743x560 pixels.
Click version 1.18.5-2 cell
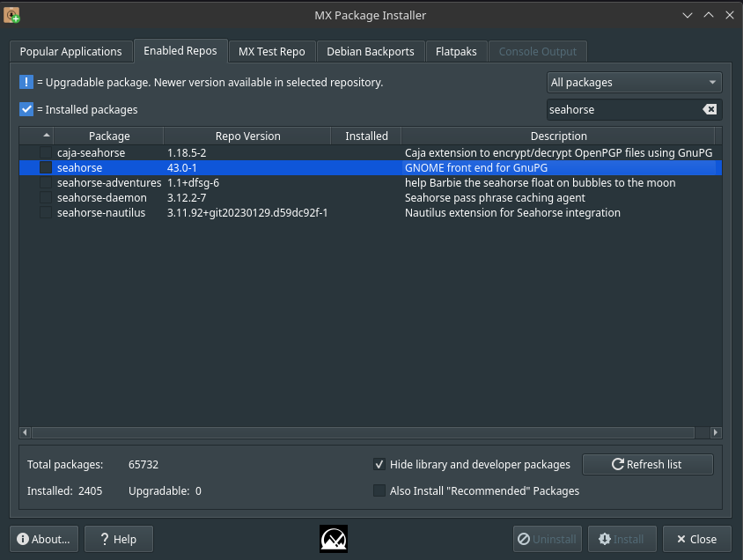[187, 152]
